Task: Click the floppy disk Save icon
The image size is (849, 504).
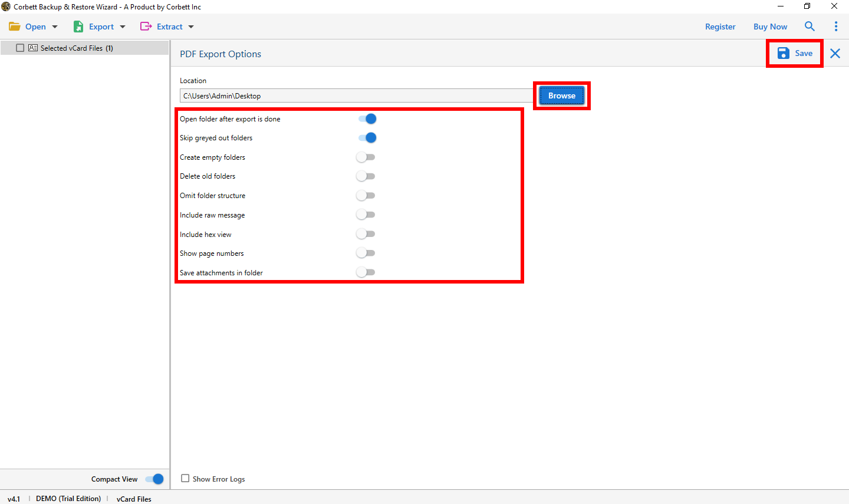Action: click(783, 53)
